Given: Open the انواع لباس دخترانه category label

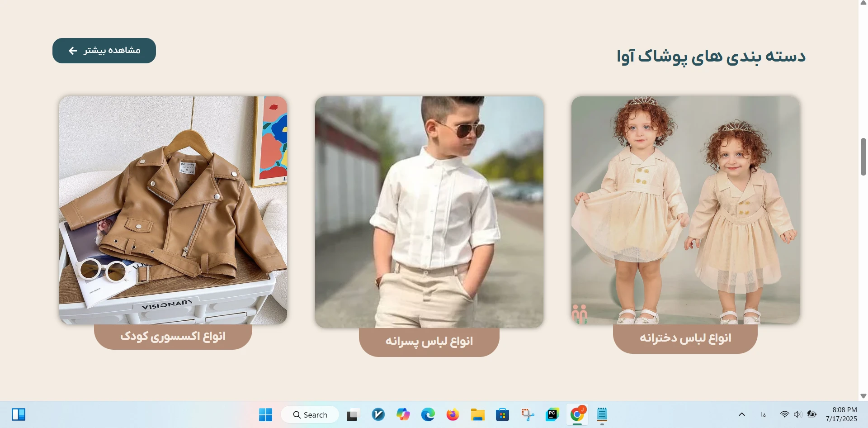Looking at the screenshot, I should (685, 338).
